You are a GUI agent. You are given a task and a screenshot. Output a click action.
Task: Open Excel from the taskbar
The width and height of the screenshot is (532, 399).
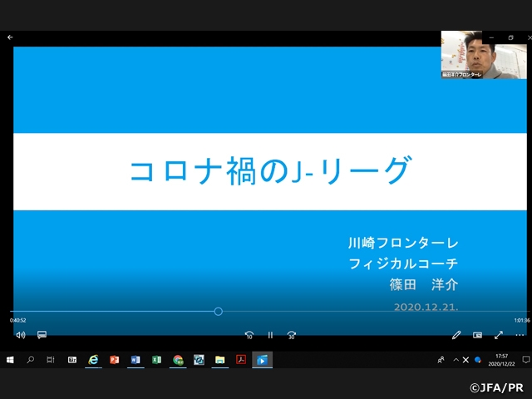click(156, 360)
